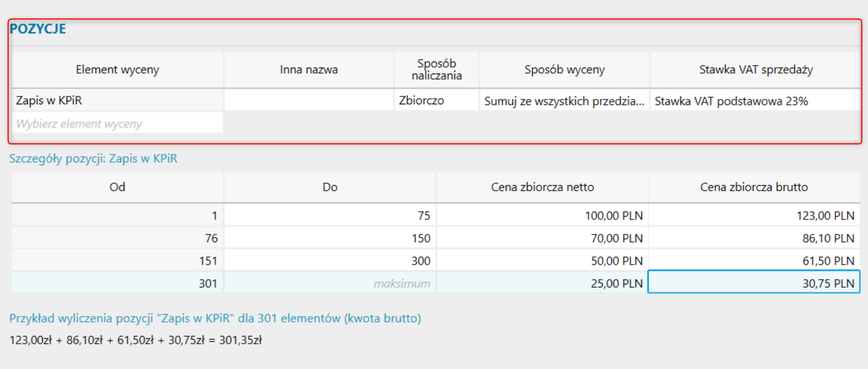868x369 pixels.
Task: Click the net price cell 100,00 PLN
Action: click(542, 215)
